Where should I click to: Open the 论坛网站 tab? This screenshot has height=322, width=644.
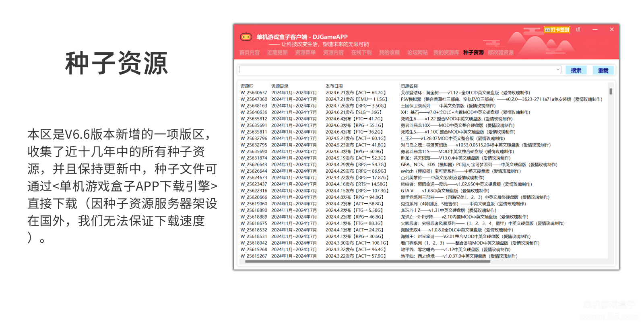[x=417, y=53]
